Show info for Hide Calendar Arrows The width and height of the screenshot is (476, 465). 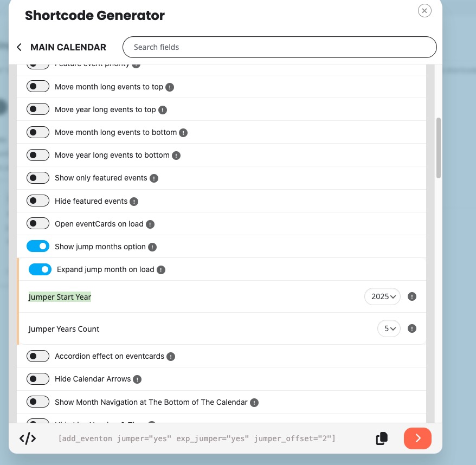coord(137,379)
